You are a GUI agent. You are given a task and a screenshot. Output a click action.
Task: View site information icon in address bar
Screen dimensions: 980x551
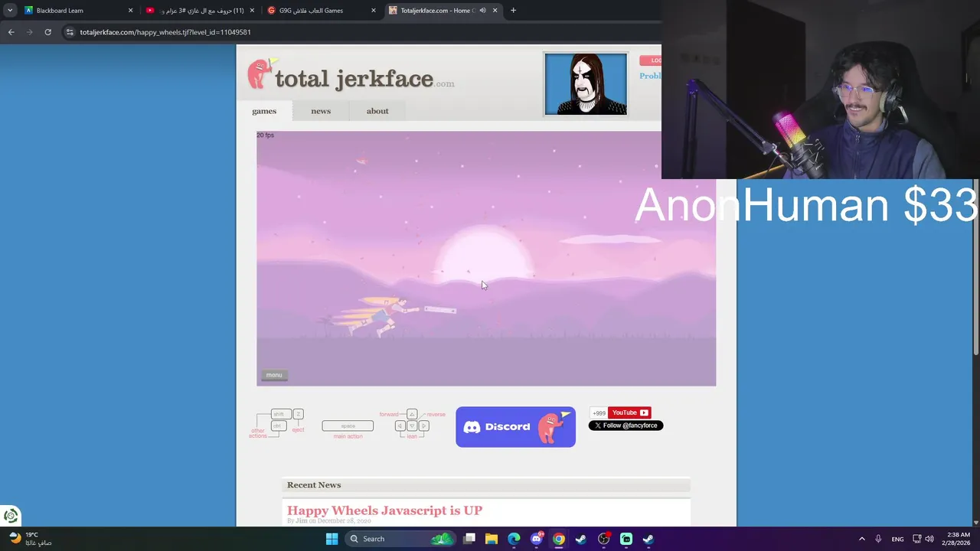coord(70,32)
